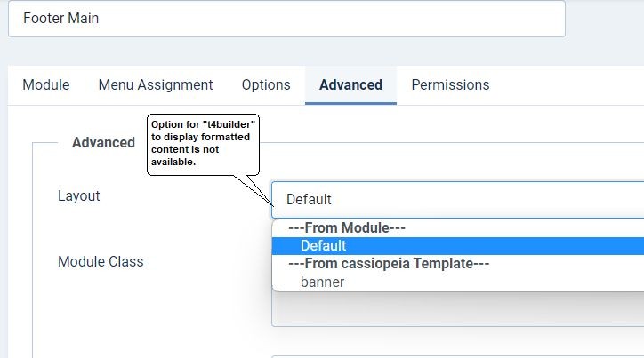
Task: Click the t4builder annotation callout
Action: (203, 144)
